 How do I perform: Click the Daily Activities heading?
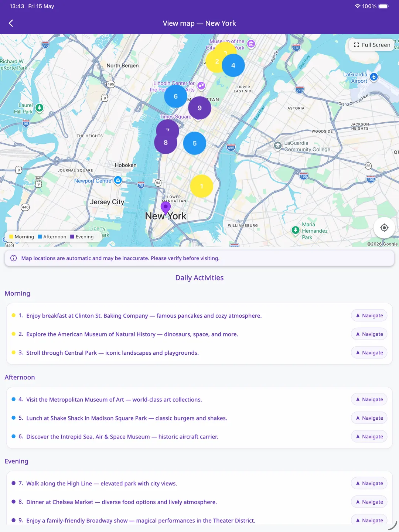(x=199, y=278)
